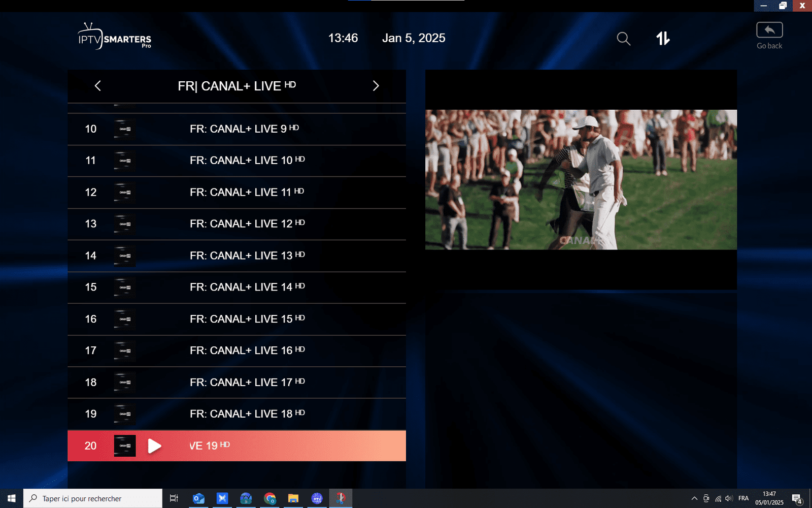Select channel FR: CANAL+ LIVE 11 HD

pyautogui.click(x=236, y=193)
